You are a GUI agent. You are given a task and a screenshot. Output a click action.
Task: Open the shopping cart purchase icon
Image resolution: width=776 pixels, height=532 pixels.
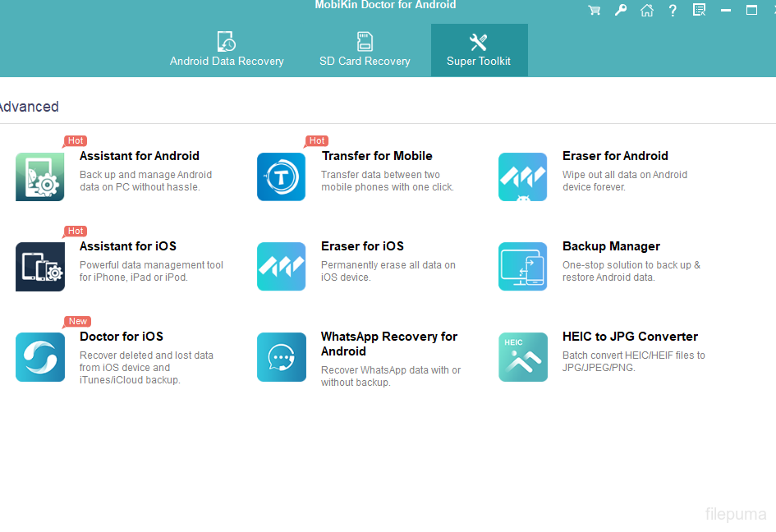tap(595, 11)
